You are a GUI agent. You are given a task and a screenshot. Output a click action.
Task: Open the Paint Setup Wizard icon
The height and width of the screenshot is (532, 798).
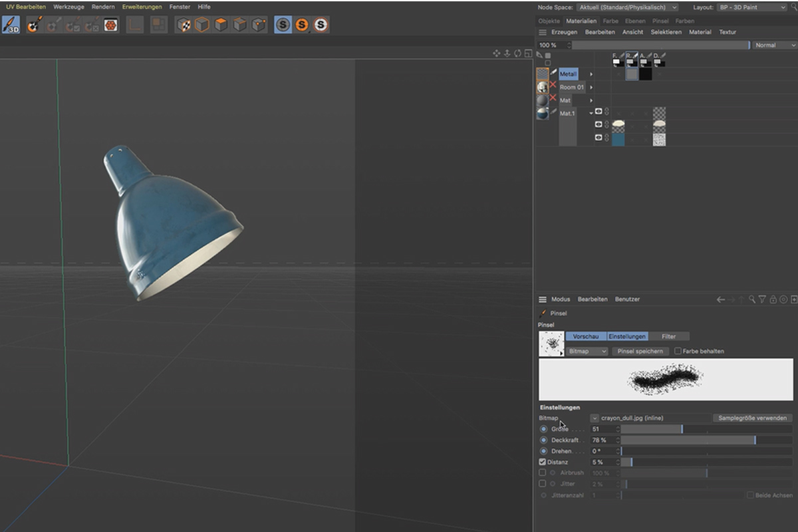pos(35,25)
